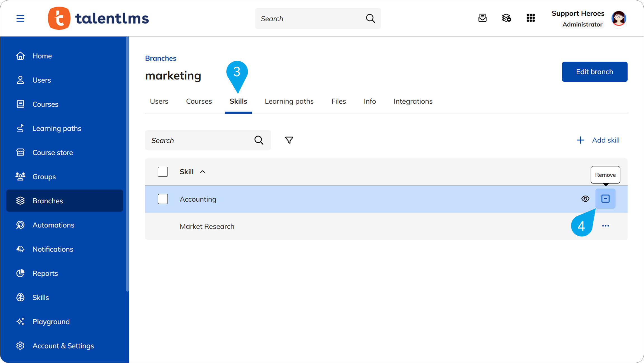Open the filter funnel icon
Image resolution: width=644 pixels, height=363 pixels.
coord(289,140)
